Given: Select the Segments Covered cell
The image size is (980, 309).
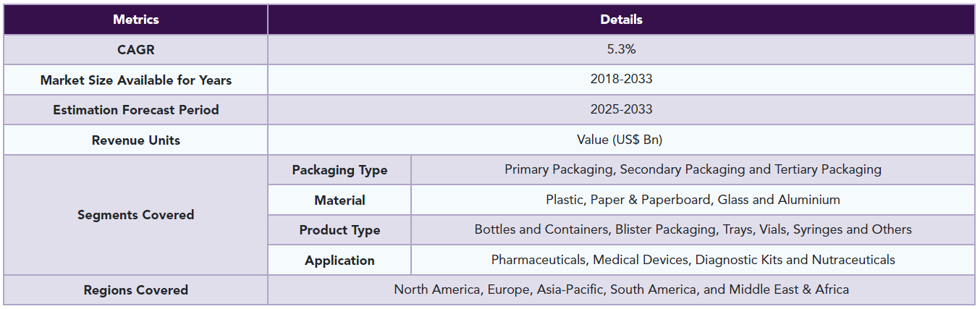Looking at the screenshot, I should [x=135, y=215].
